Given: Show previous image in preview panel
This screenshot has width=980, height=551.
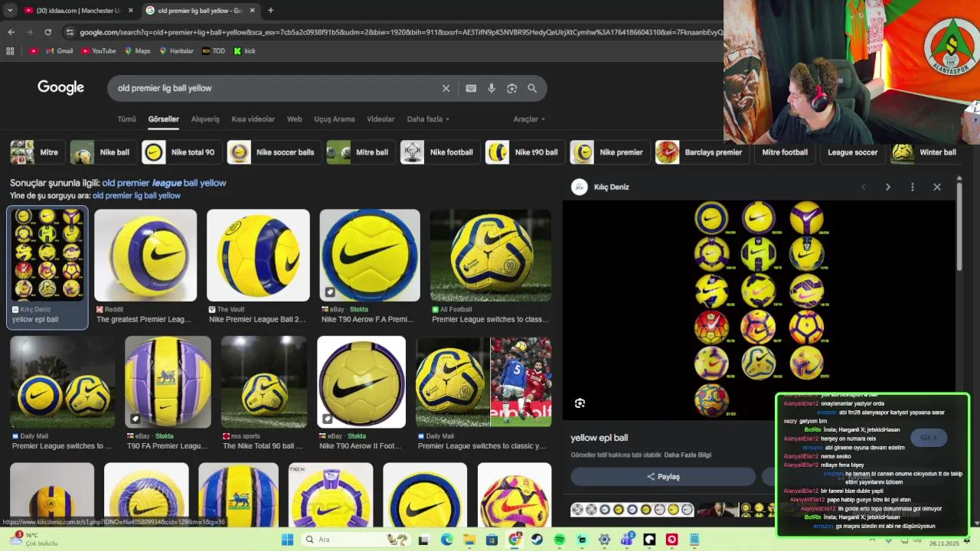Looking at the screenshot, I should 864,187.
